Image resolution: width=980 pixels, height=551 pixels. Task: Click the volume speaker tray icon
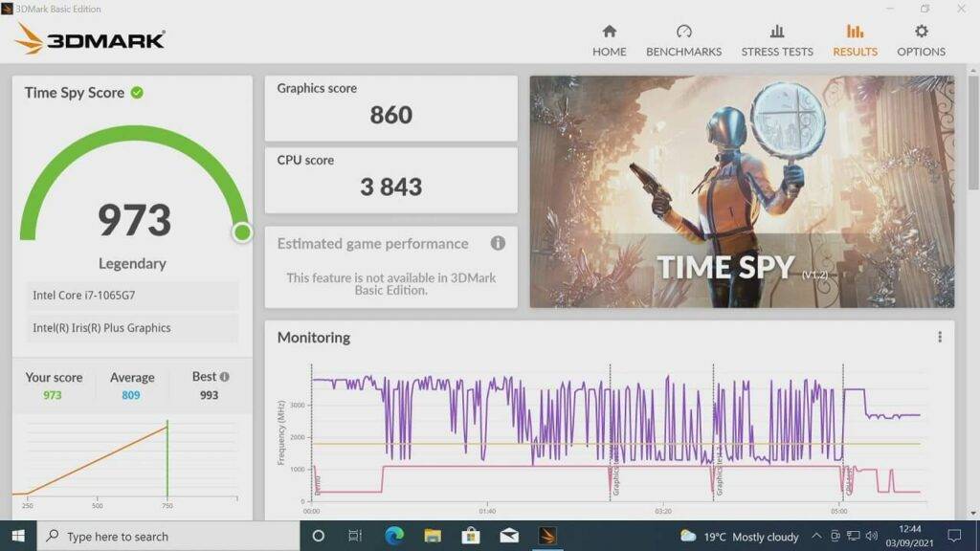[872, 536]
